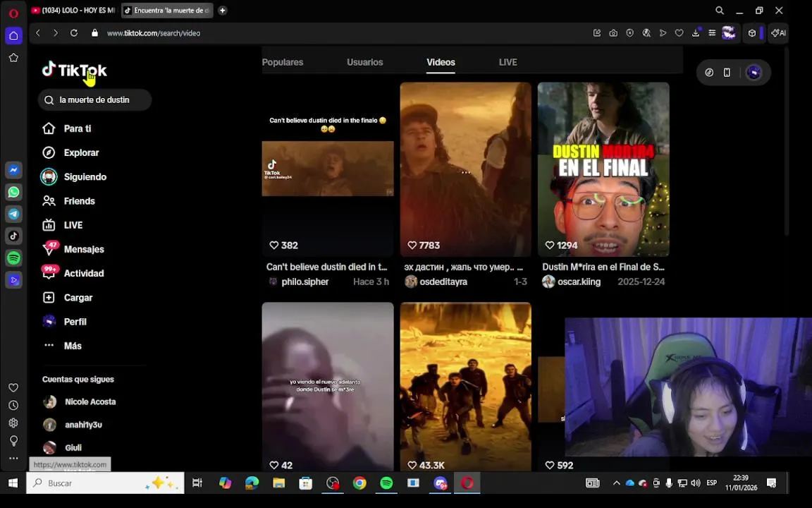Screen dimensions: 812x508
Task: Select the Videos results tab
Action: click(x=441, y=62)
